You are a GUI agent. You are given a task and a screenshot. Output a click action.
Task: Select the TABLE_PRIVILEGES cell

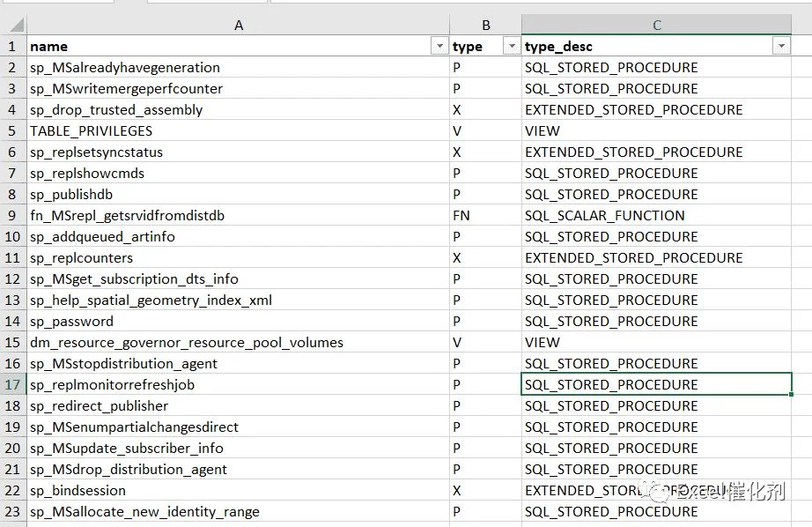coord(238,131)
